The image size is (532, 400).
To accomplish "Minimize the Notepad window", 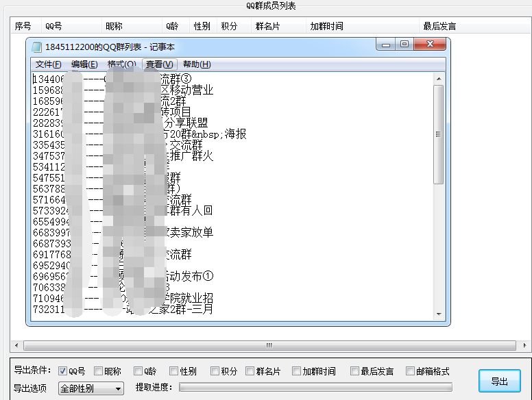I will [387, 45].
